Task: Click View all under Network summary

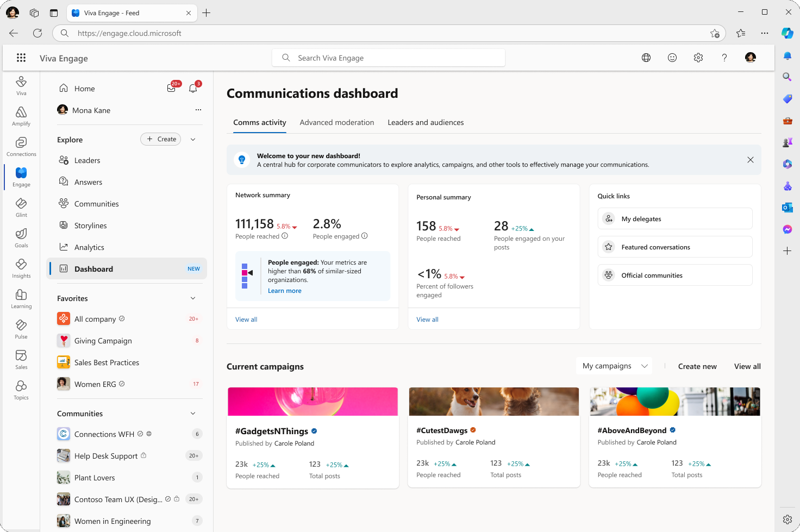Action: coord(246,319)
